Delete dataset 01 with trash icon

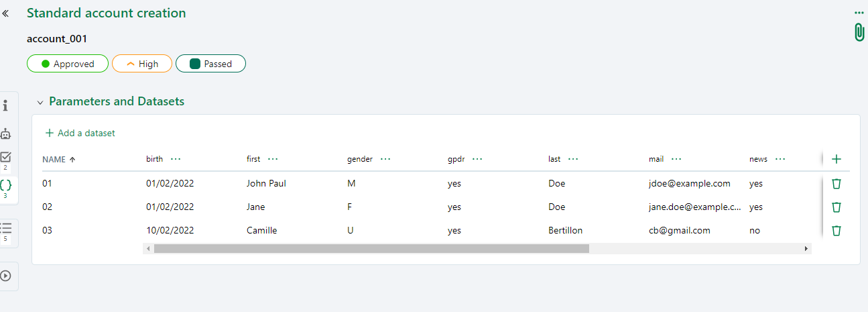click(836, 183)
